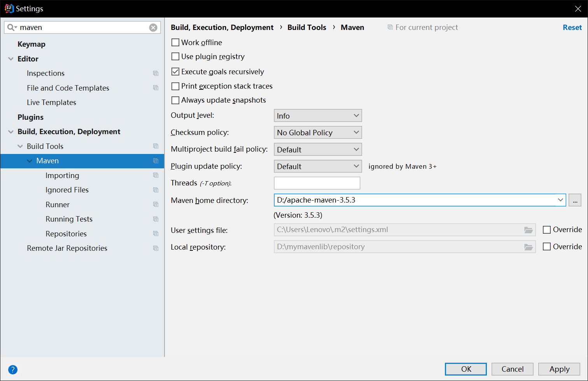The width and height of the screenshot is (588, 381).
Task: Open the Output level dropdown
Action: click(318, 116)
